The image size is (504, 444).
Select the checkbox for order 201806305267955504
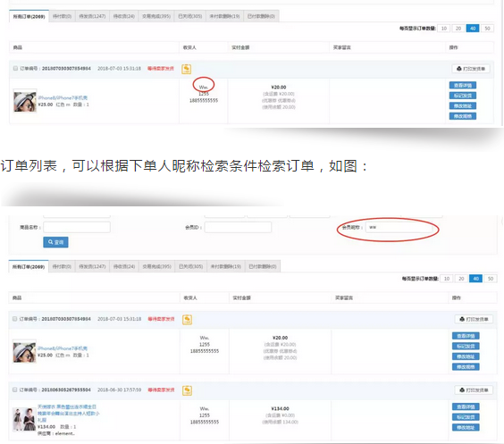15,390
